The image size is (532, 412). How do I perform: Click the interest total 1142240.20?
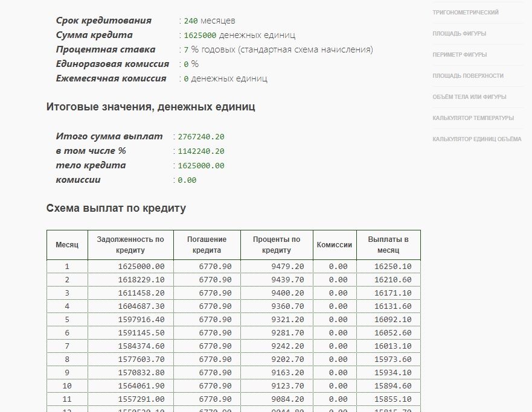click(x=200, y=151)
